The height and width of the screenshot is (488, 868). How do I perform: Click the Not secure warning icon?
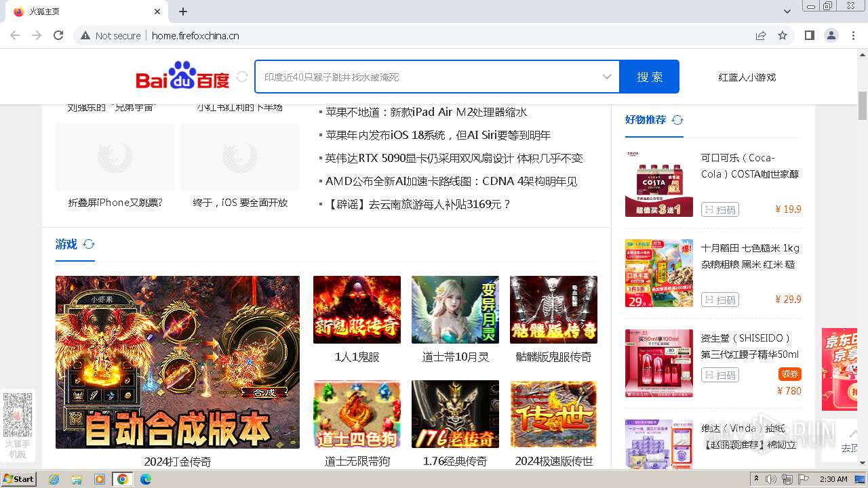[x=85, y=36]
